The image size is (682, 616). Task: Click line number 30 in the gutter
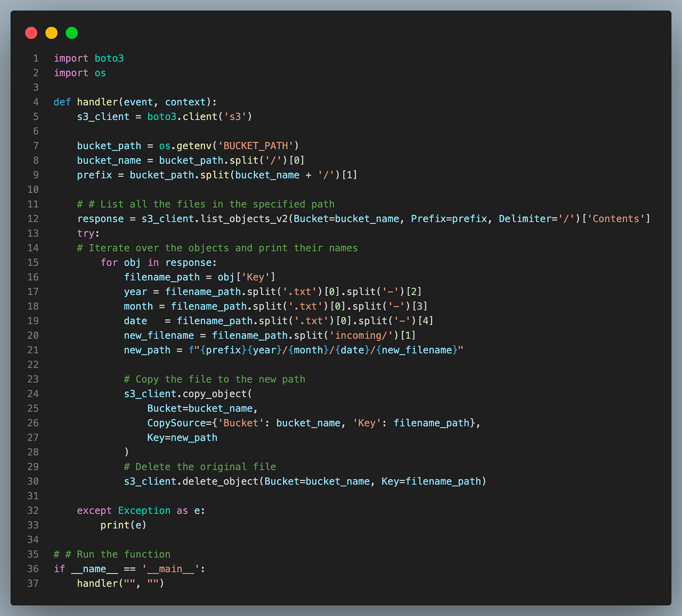tap(33, 481)
